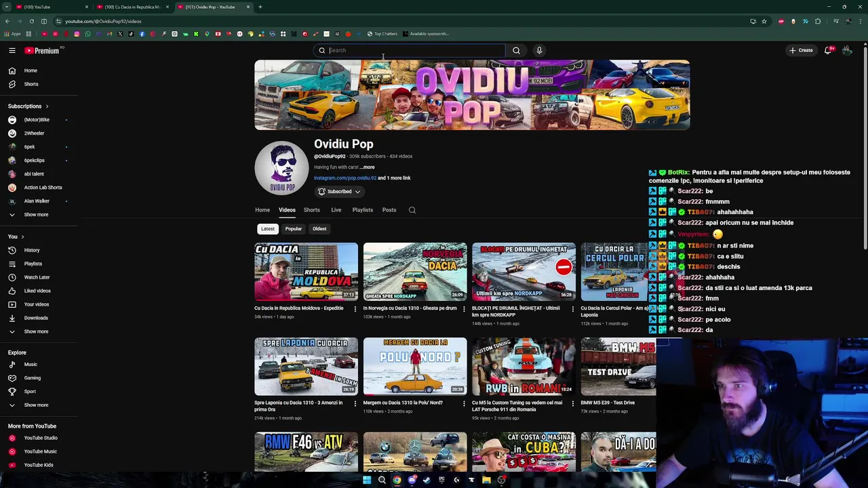Screen dimensions: 868x488
Task: Expand the You section chevron
Action: [22, 237]
